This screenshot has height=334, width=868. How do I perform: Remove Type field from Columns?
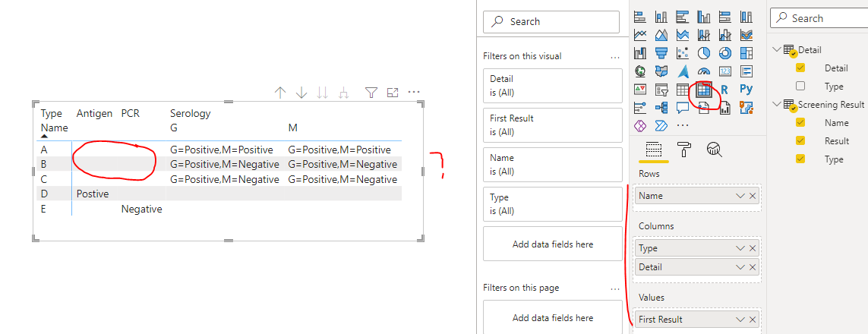coord(753,248)
